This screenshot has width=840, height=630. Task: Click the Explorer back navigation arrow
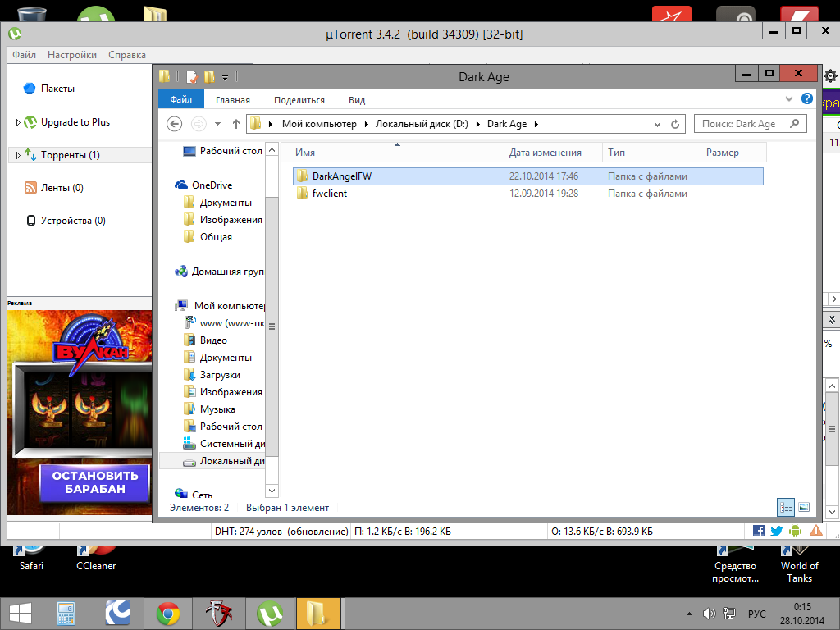[x=174, y=125]
